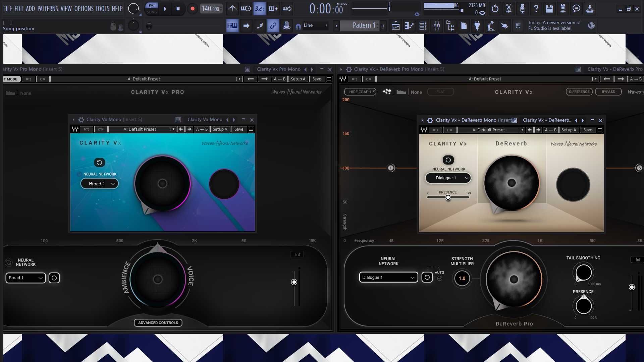Enable blend recording overdub

(x=273, y=9)
